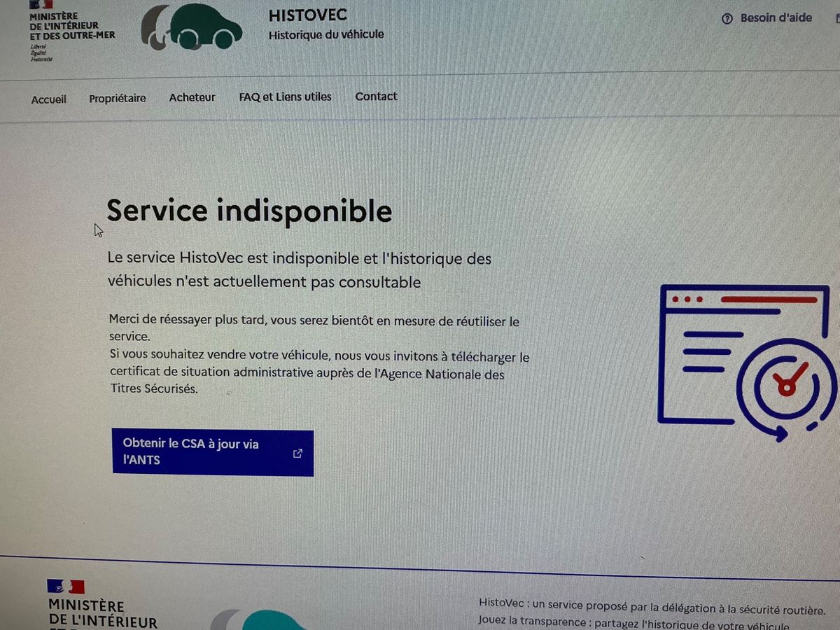Click the Besoin d'aide link
The height and width of the screenshot is (630, 840).
(776, 18)
